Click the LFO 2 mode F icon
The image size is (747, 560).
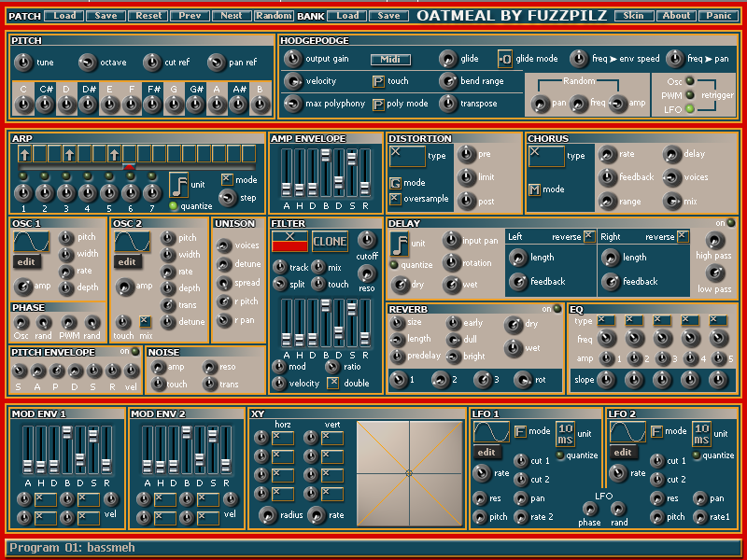(x=656, y=431)
